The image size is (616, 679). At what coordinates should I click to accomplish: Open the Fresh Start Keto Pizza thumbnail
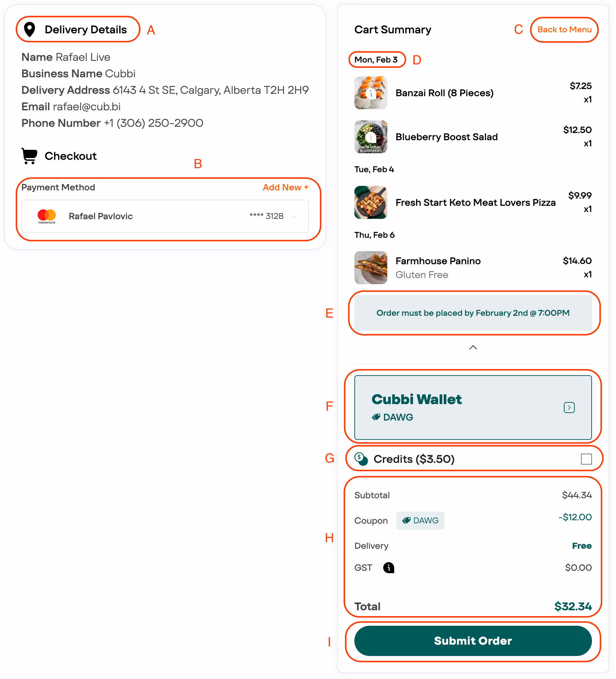point(370,202)
